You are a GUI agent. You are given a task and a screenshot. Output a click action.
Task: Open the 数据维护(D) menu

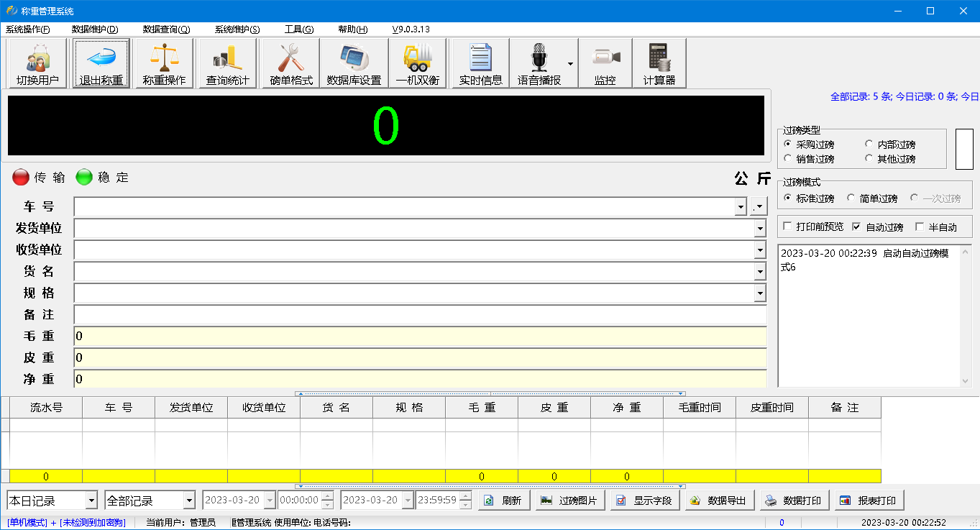[x=95, y=29]
